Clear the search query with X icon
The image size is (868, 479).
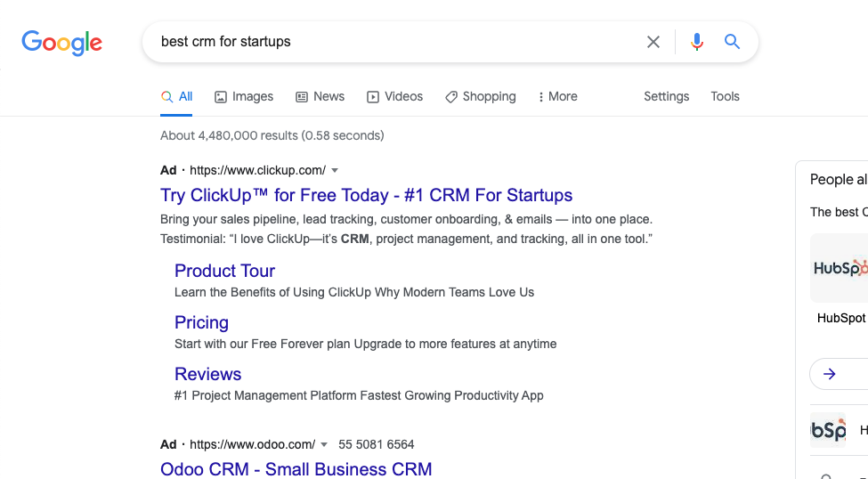pos(653,42)
